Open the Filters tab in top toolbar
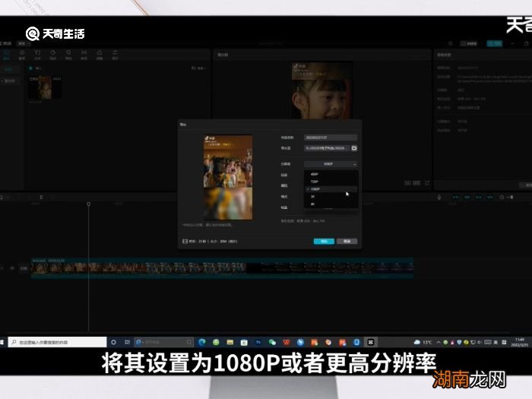This screenshot has width=532, height=399. [100, 55]
